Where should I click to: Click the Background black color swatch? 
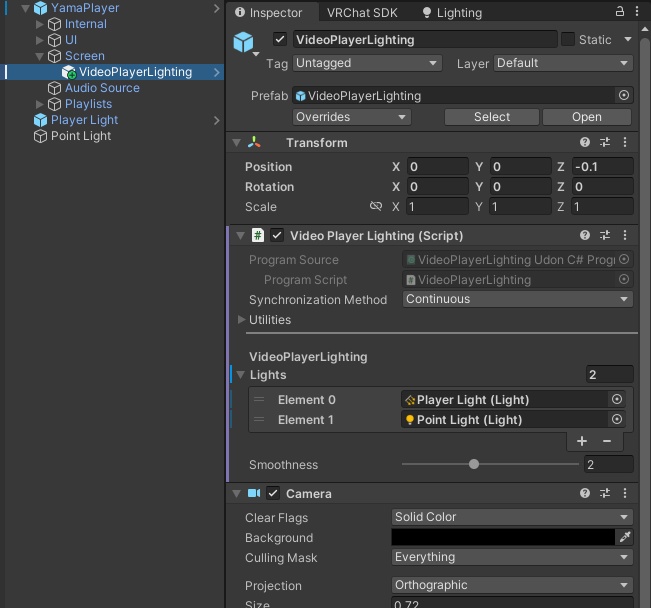click(x=503, y=537)
